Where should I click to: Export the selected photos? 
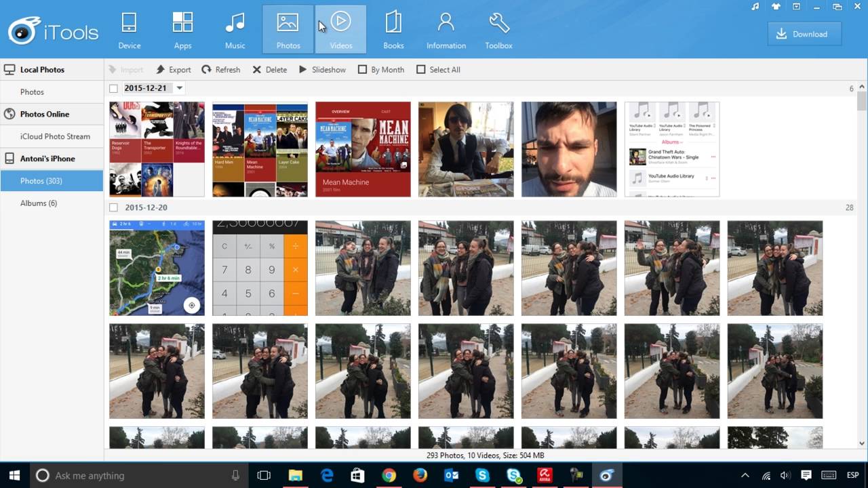pyautogui.click(x=174, y=70)
